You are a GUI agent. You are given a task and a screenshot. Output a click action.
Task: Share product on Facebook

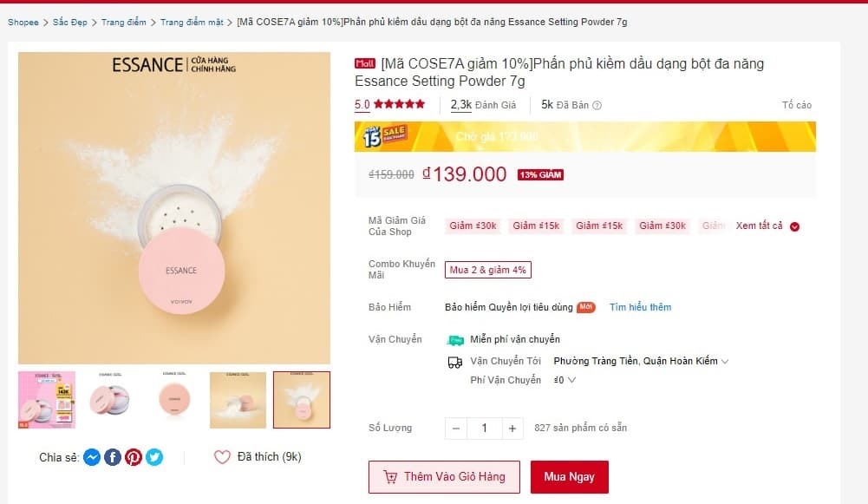113,457
